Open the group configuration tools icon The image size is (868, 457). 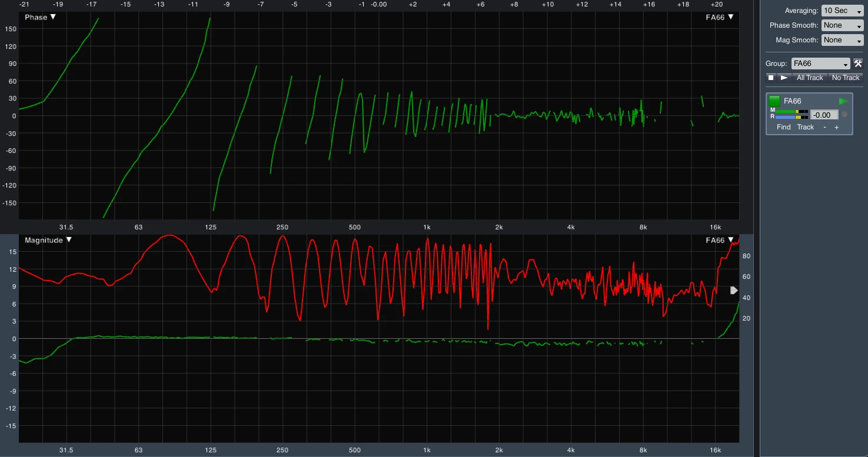click(858, 64)
